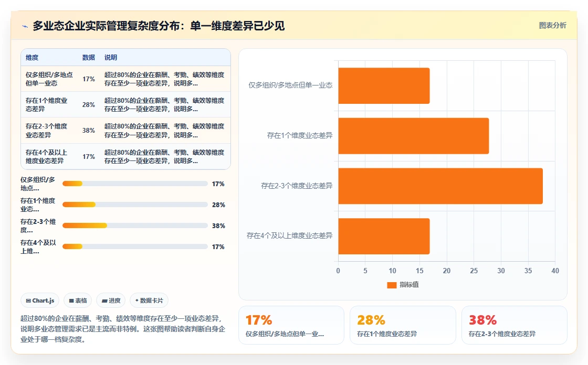
Task: Click the chart bar for 存在4个及以上维度业态差异
Action: [384, 236]
